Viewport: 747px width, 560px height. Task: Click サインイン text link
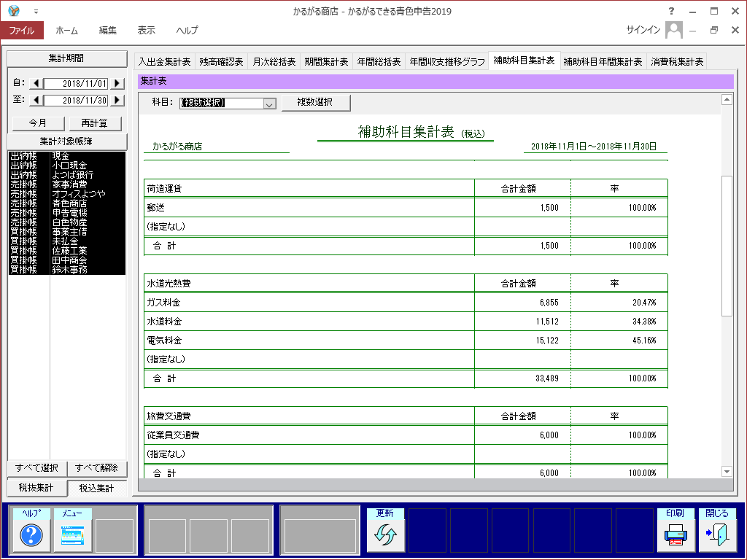tap(643, 30)
